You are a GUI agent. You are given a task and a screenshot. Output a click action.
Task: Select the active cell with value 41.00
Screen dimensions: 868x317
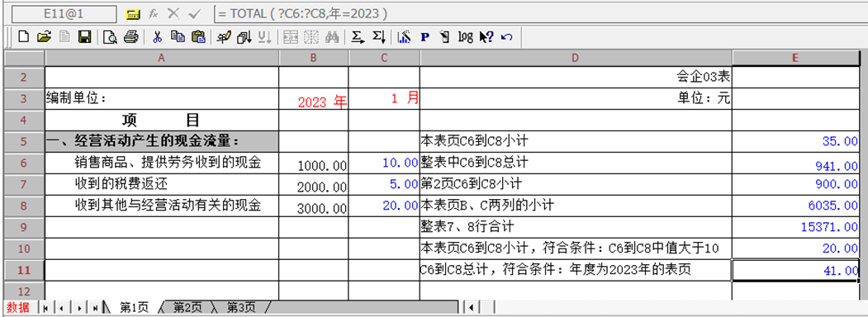click(795, 270)
